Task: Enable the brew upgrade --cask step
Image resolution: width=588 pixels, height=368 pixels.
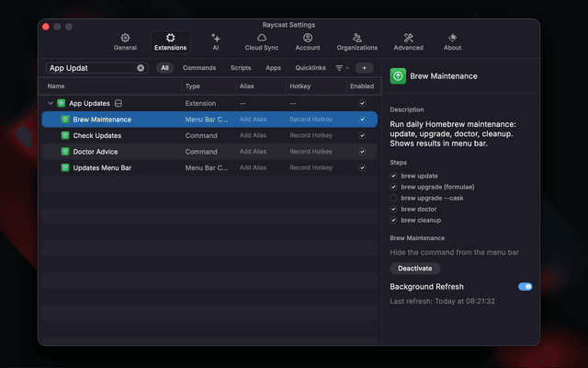Action: coord(393,198)
